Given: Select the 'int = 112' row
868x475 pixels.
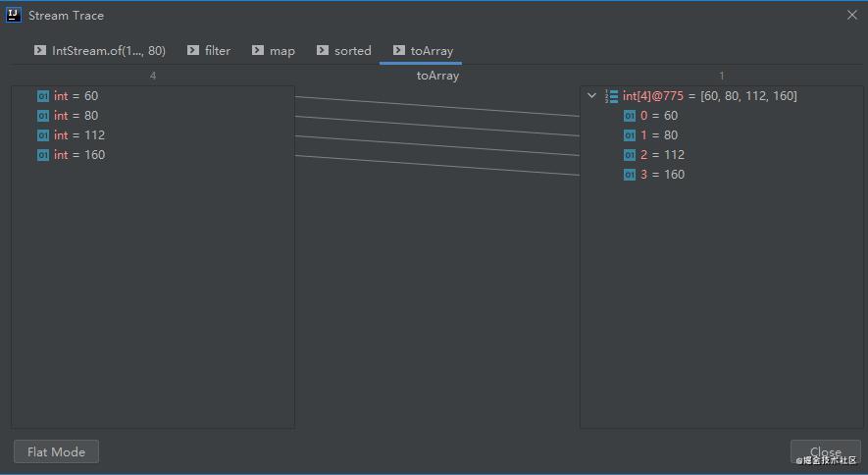Looking at the screenshot, I should pos(153,135).
